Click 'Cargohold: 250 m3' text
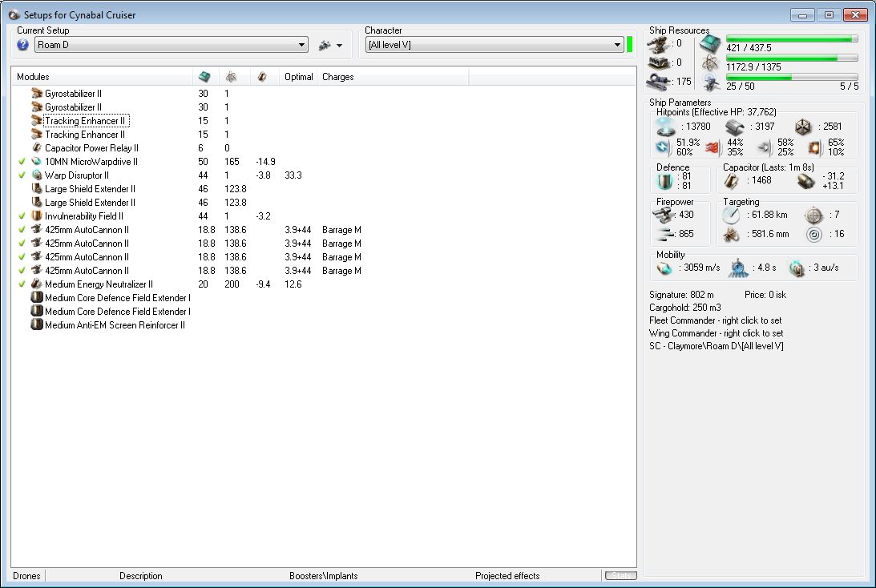This screenshot has width=876, height=588. (685, 308)
